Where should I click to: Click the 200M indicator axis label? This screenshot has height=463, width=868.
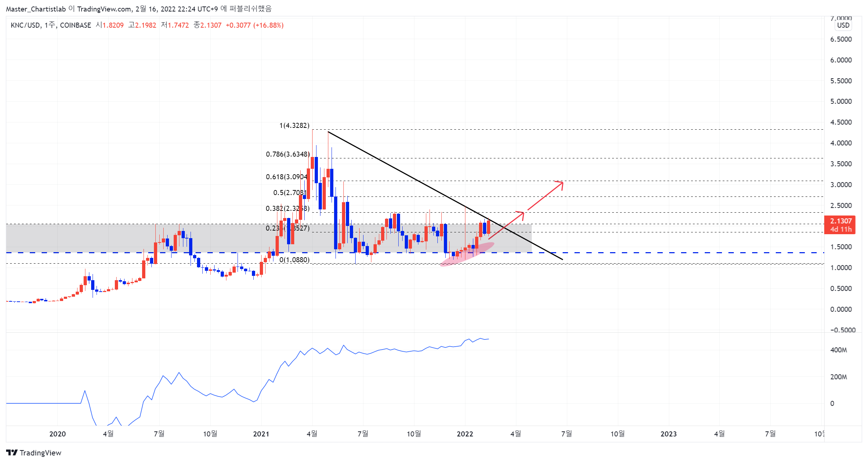(x=839, y=377)
